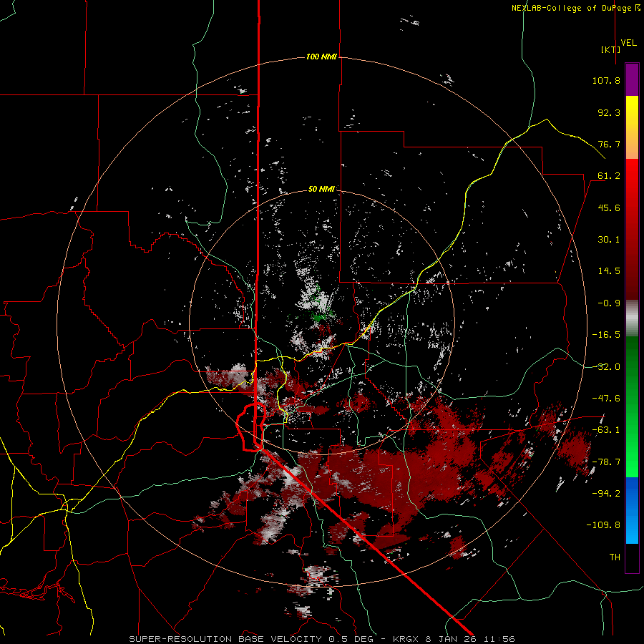Screen dimensions: 644x644
Task: Click the 0.5 DEG elevation text
Action: click(x=351, y=639)
